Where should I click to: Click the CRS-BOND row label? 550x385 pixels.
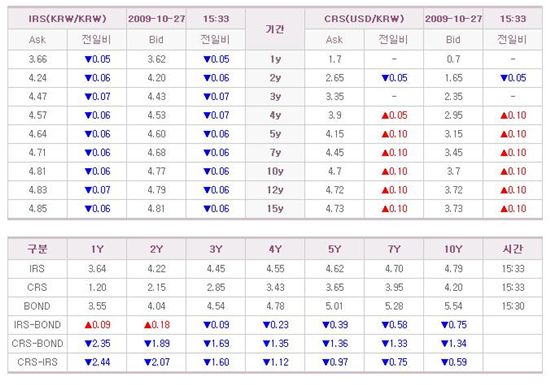(x=37, y=343)
